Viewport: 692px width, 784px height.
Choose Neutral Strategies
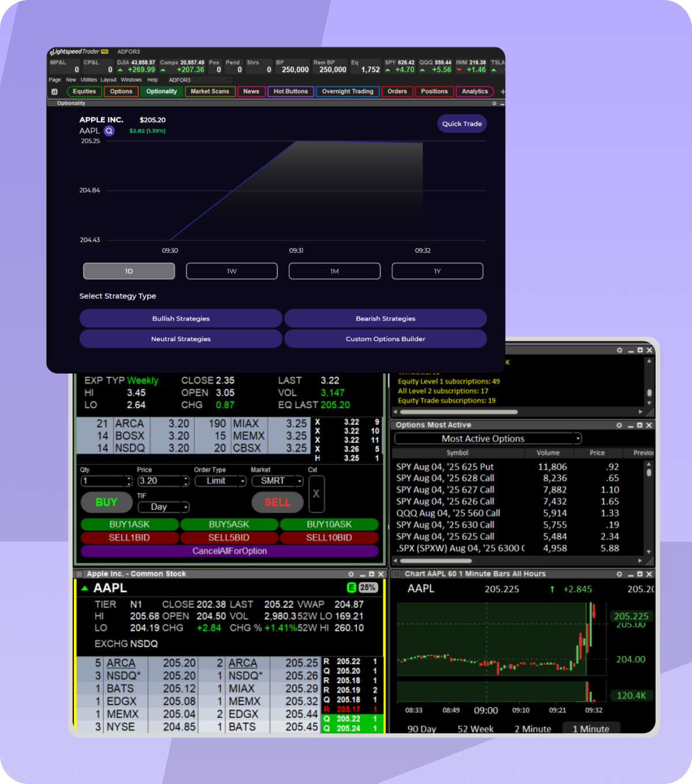(181, 339)
